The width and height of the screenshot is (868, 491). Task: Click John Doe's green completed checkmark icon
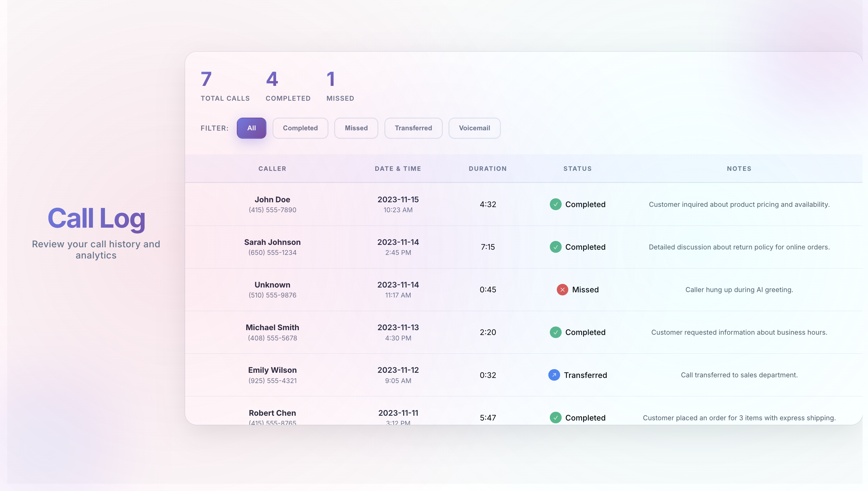click(x=555, y=204)
